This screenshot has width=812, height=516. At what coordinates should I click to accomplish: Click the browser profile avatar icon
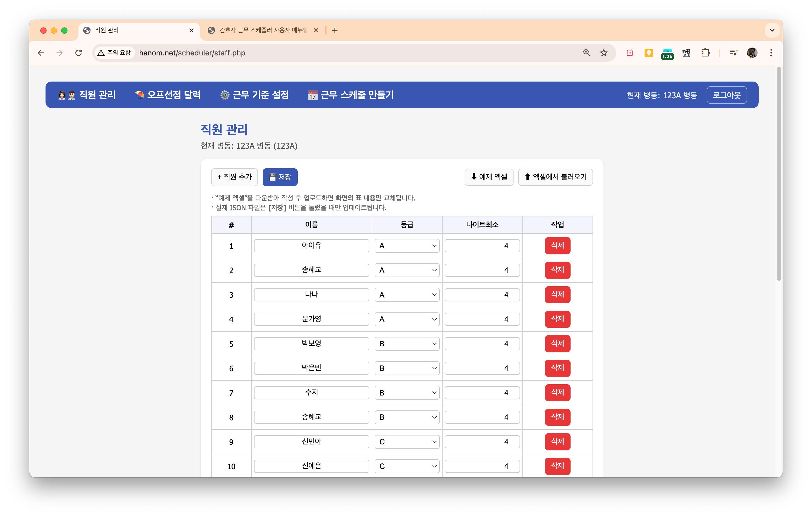[752, 53]
